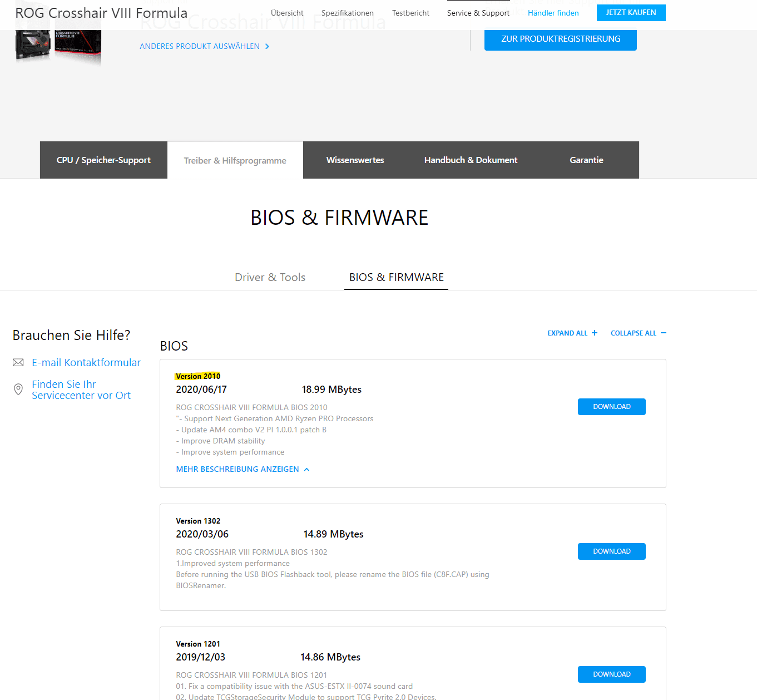The image size is (757, 700).
Task: Open the Handbuch & Dokument tab
Action: tap(471, 160)
